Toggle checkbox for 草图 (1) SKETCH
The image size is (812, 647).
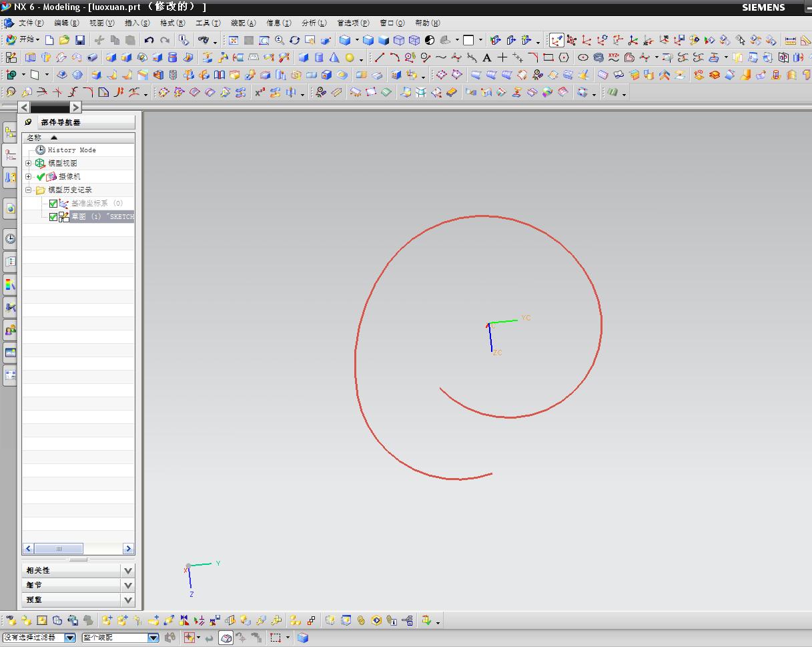53,217
